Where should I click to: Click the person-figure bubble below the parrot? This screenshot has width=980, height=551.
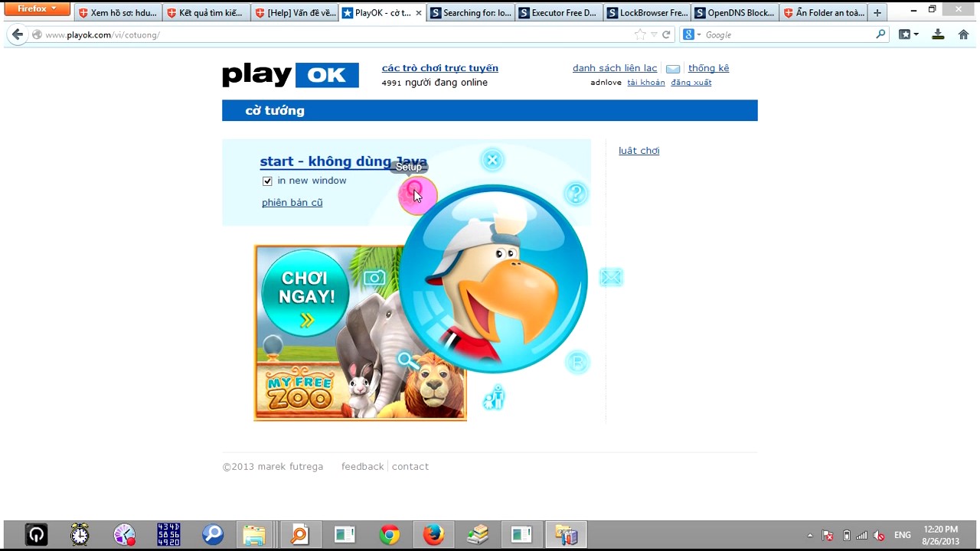pyautogui.click(x=495, y=397)
